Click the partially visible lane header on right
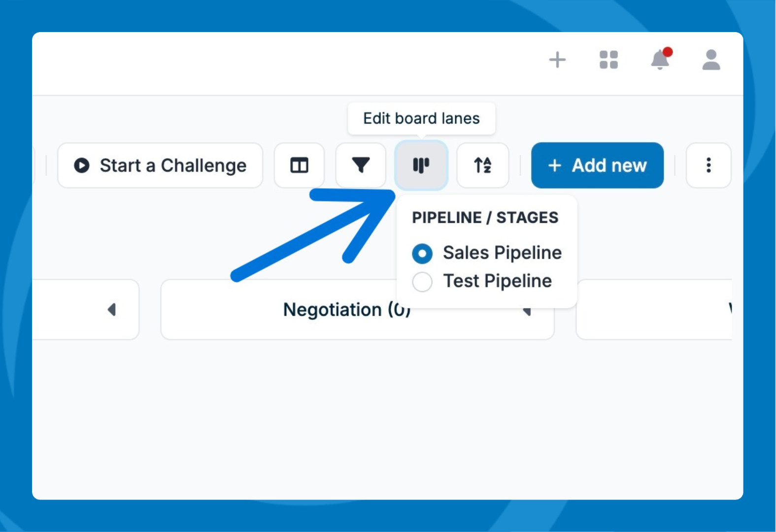This screenshot has height=532, width=776. (654, 309)
